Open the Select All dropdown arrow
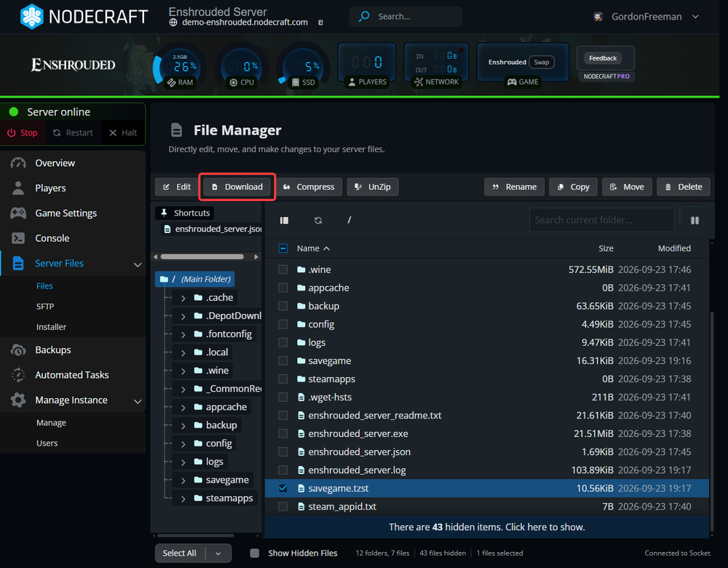The image size is (728, 568). (x=218, y=553)
